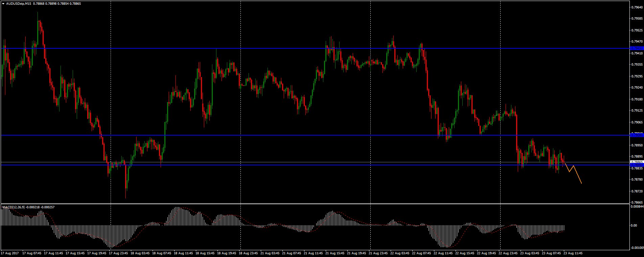Image resolution: width=644 pixels, height=257 pixels.
Task: Click the MACD(12,26,9) indicator label
Action: coord(14,207)
